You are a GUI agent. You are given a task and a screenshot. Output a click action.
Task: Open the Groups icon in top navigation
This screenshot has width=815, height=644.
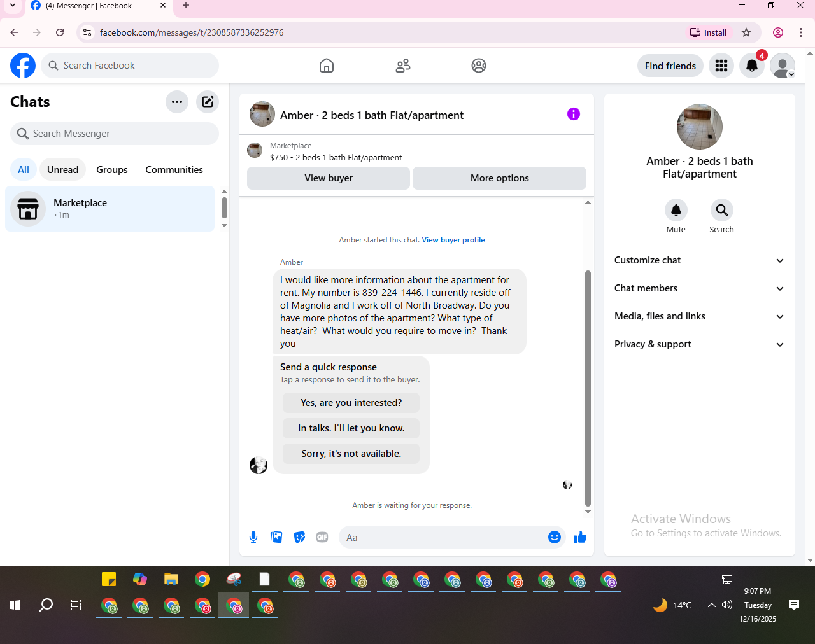point(479,66)
